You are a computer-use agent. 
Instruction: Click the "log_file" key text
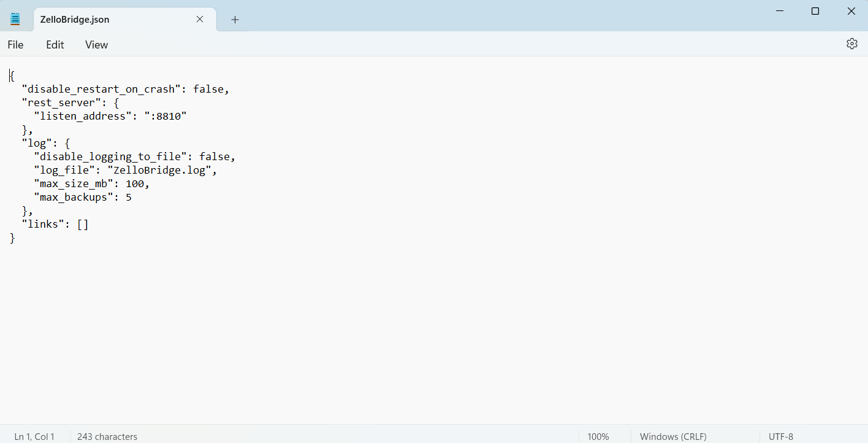coord(64,171)
